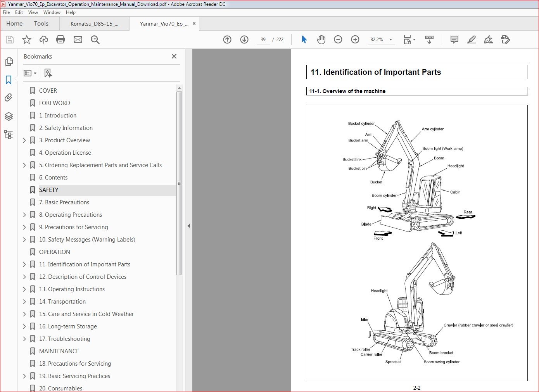Open the Layers panel icon

coord(9,116)
